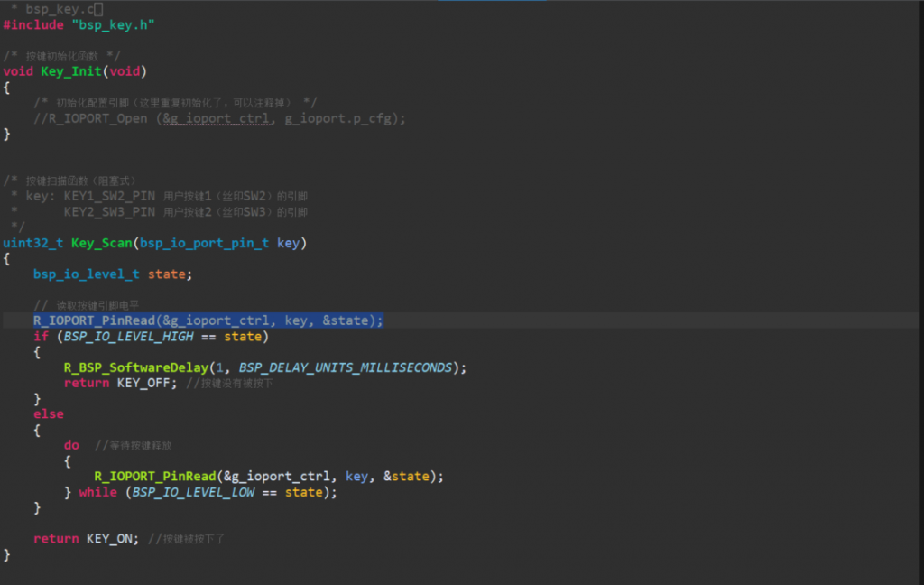
Task: Click the else keyword
Action: point(49,413)
